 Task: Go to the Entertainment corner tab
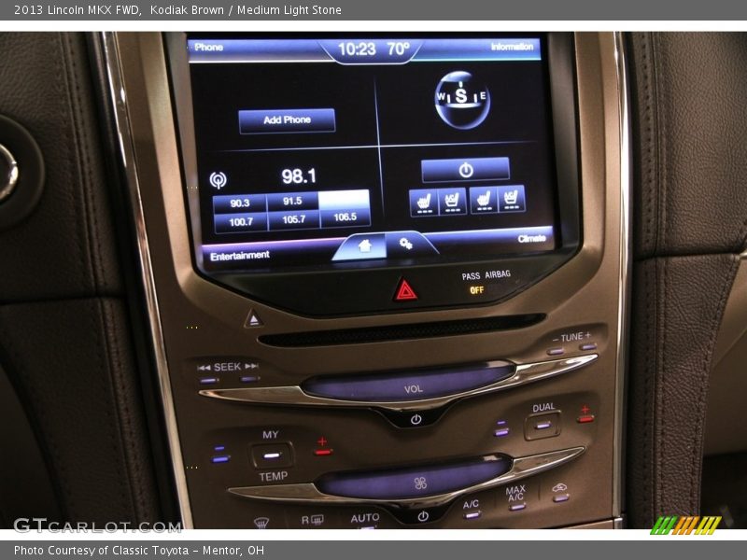pos(240,255)
